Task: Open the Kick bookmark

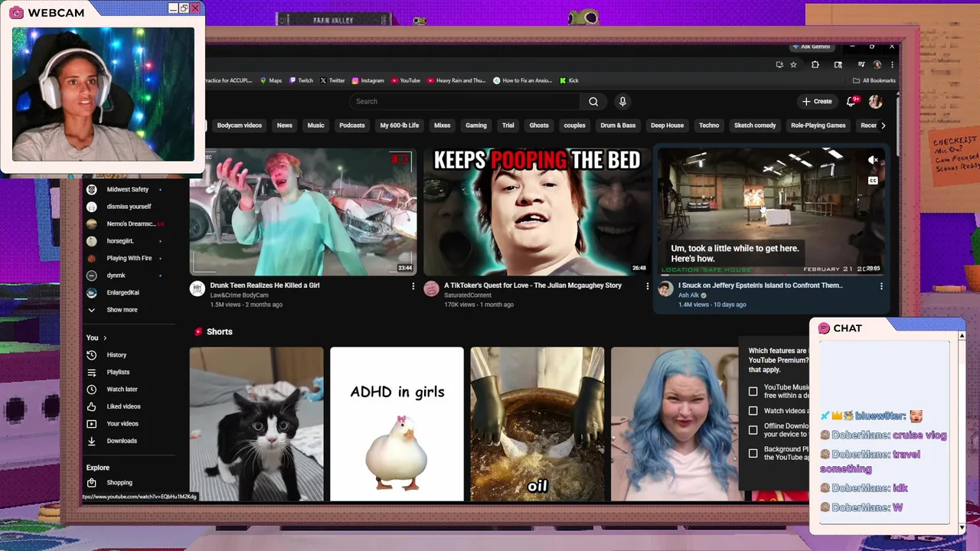Action: (569, 80)
